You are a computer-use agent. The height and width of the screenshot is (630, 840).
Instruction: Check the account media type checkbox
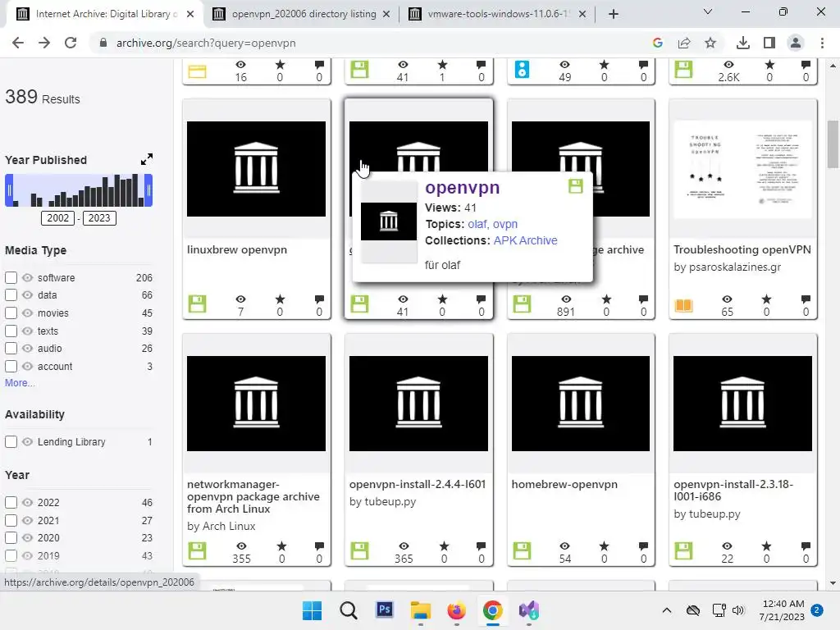point(11,367)
